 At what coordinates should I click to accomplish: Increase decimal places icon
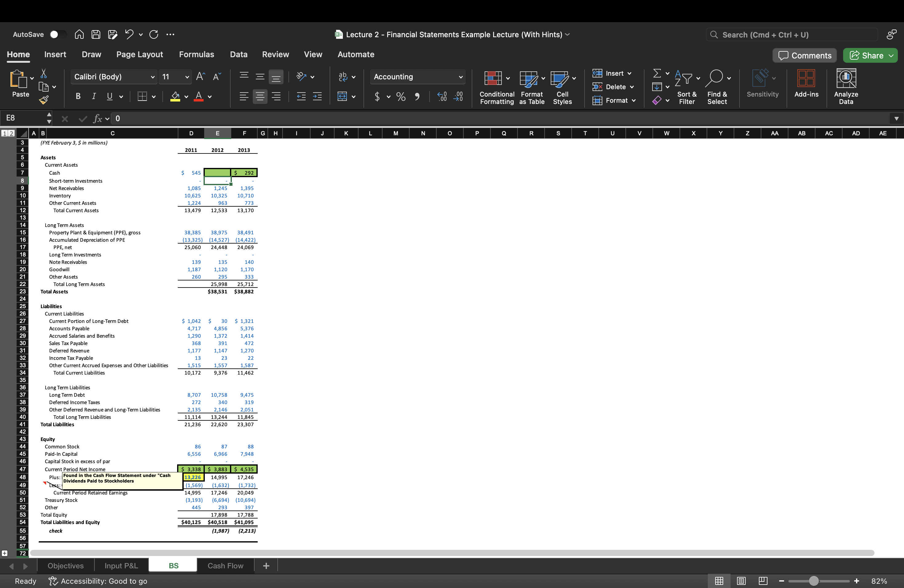tap(442, 97)
